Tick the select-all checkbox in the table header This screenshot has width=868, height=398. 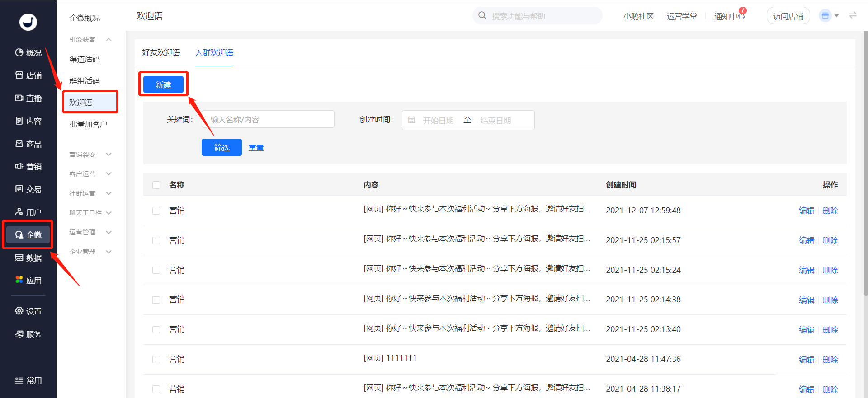click(x=156, y=185)
